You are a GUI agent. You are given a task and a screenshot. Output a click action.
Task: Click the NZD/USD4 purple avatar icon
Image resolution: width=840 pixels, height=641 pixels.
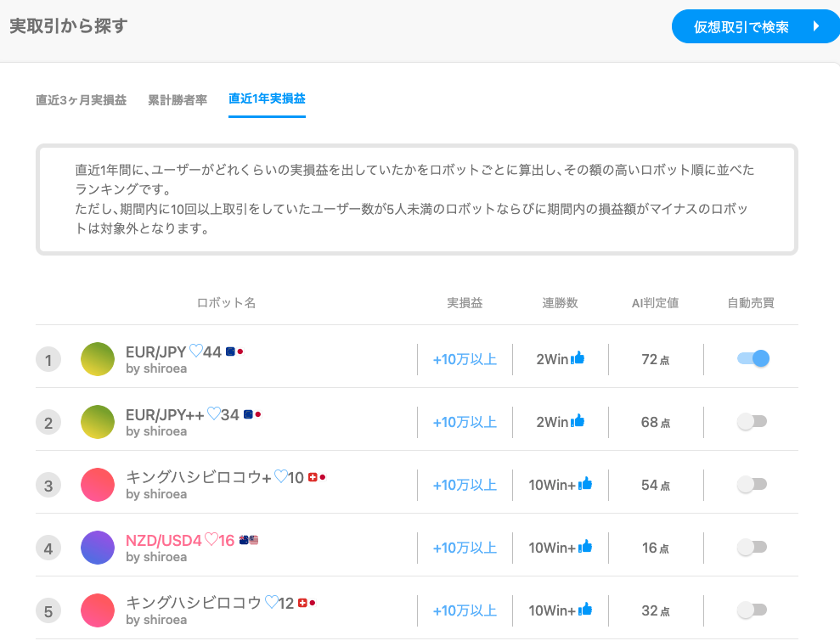(98, 548)
